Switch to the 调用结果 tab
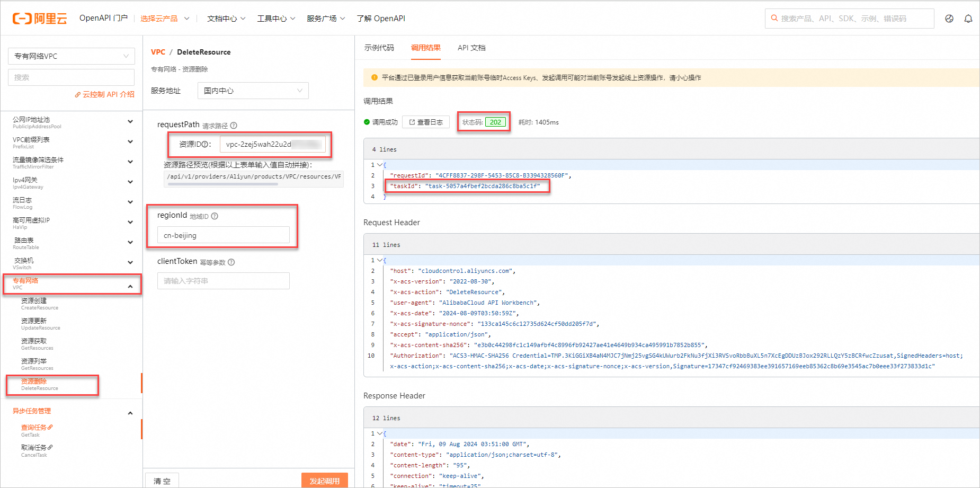980x488 pixels. pyautogui.click(x=426, y=48)
